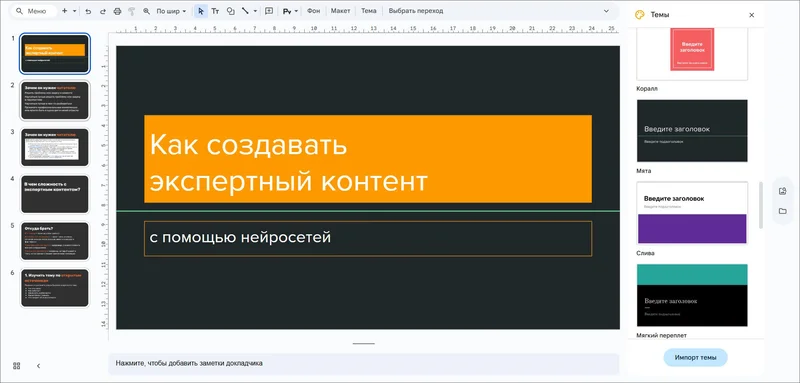Open the Макет layout button
Image resolution: width=800 pixels, height=383 pixels.
pos(340,11)
